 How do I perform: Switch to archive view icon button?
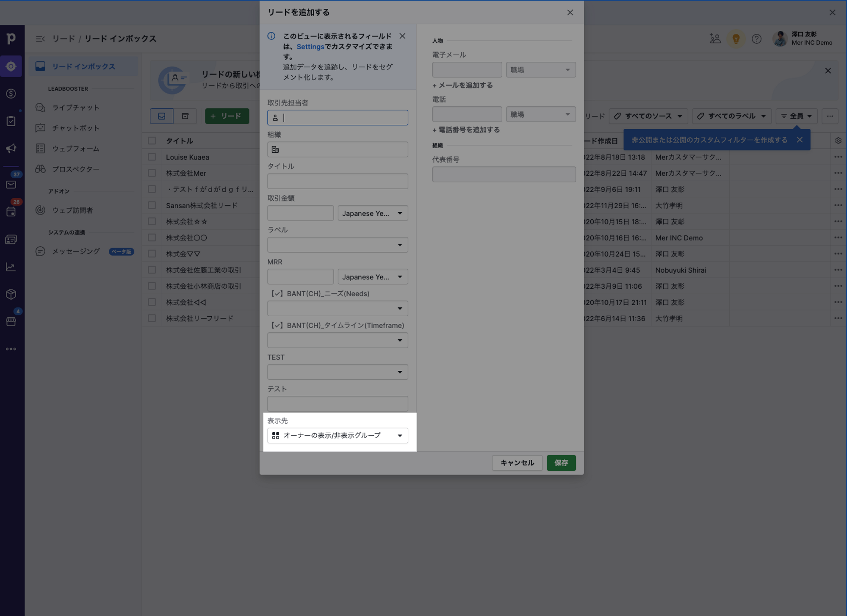point(185,116)
